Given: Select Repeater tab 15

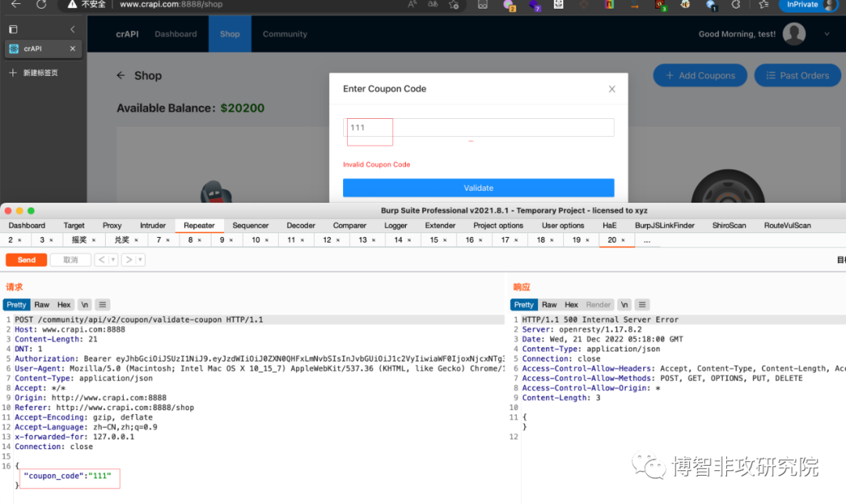Looking at the screenshot, I should 434,240.
